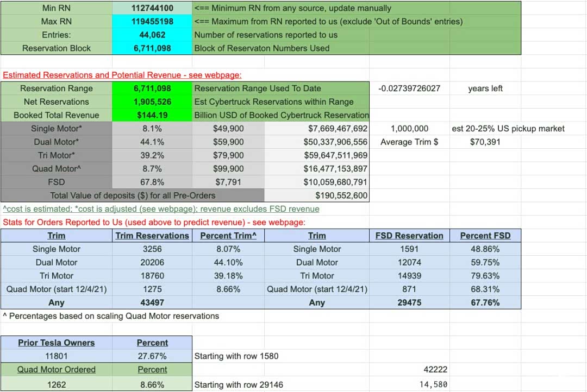Select the Tri Motor price cell $79,900
Viewport: 587px width, 392px height.
[x=228, y=155]
